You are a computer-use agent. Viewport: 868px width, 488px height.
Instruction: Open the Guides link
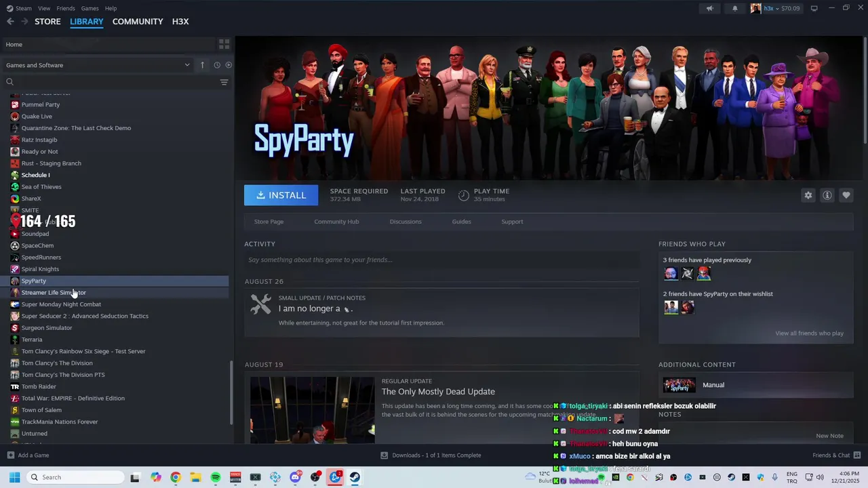461,222
